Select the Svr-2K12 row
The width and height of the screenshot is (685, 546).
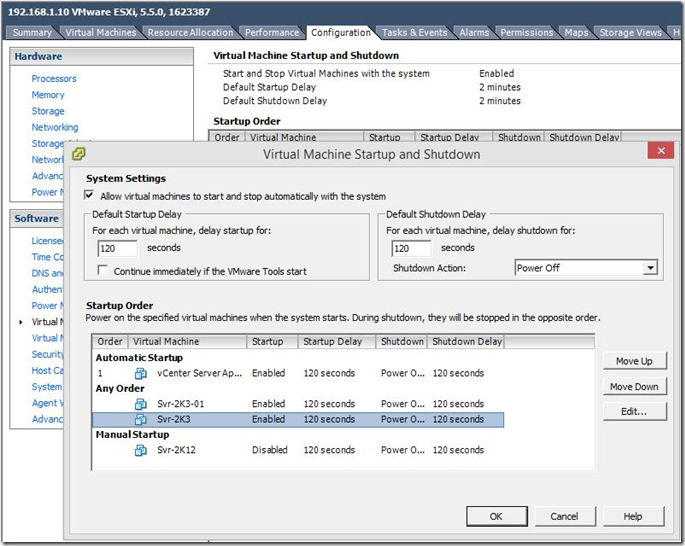click(x=298, y=450)
